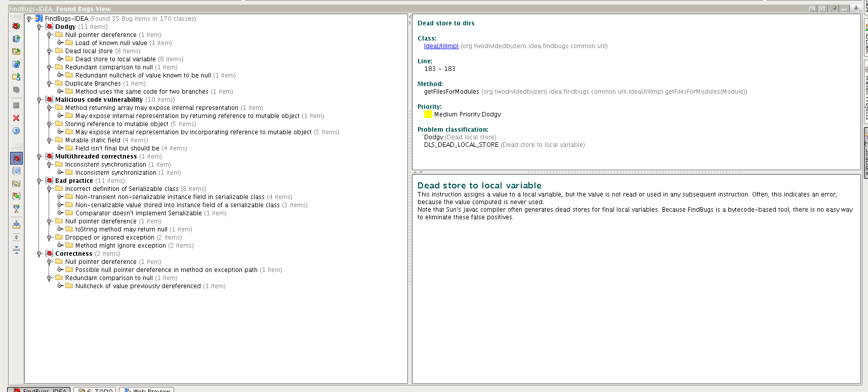The image size is (868, 392).
Task: Click the red X clear results icon
Action: (x=16, y=118)
